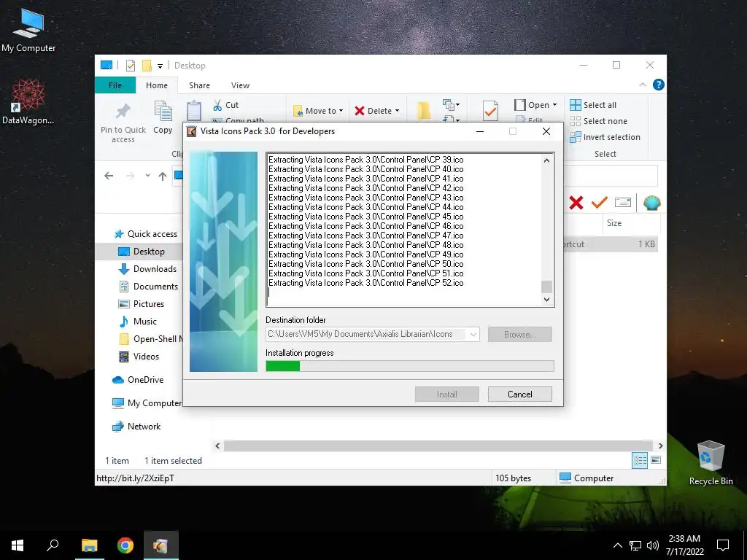The width and height of the screenshot is (747, 560).
Task: Switch to details view icon in status bar
Action: (640, 460)
